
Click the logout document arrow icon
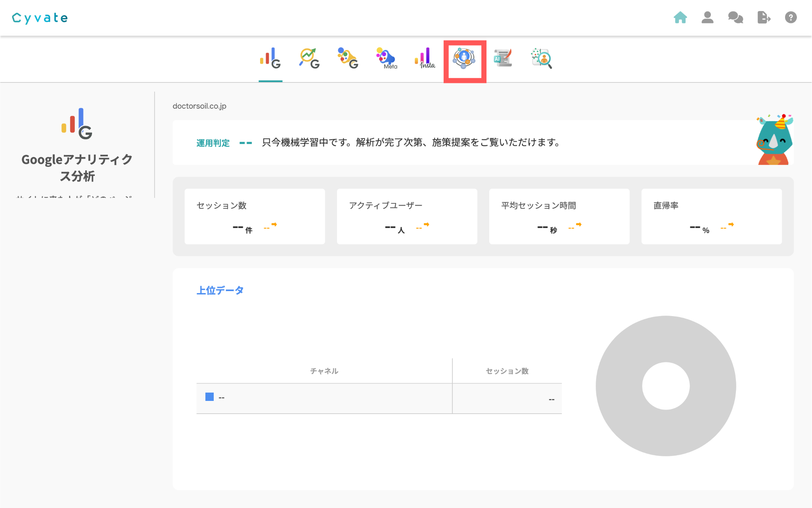point(763,17)
